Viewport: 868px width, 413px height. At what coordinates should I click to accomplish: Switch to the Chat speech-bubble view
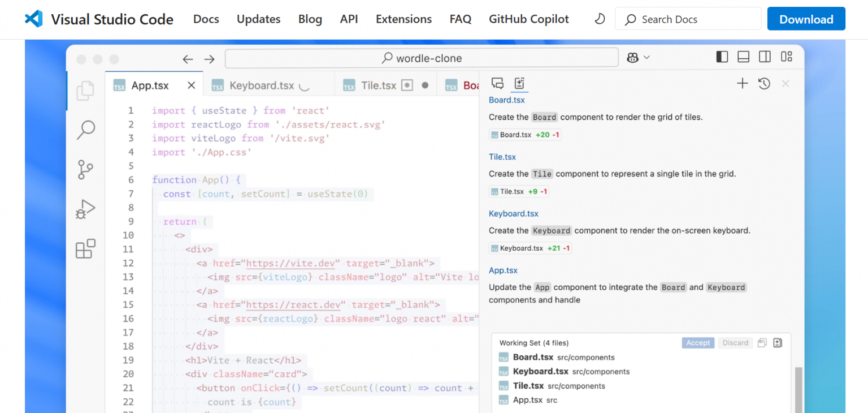click(x=497, y=83)
